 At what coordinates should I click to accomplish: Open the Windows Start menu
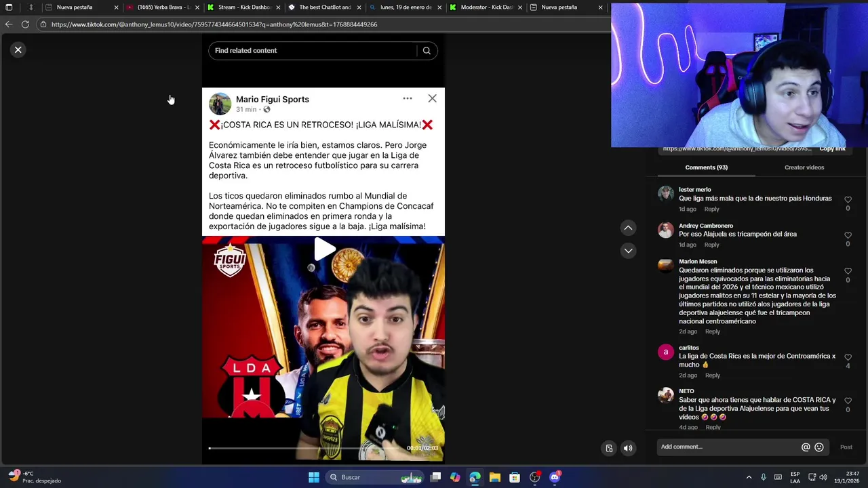click(314, 477)
